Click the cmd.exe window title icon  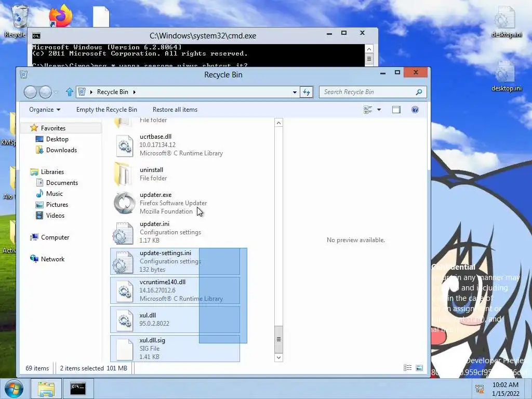pos(36,36)
